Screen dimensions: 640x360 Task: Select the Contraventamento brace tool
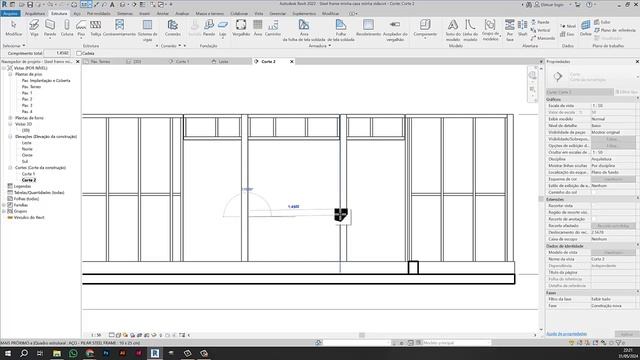pos(119,28)
